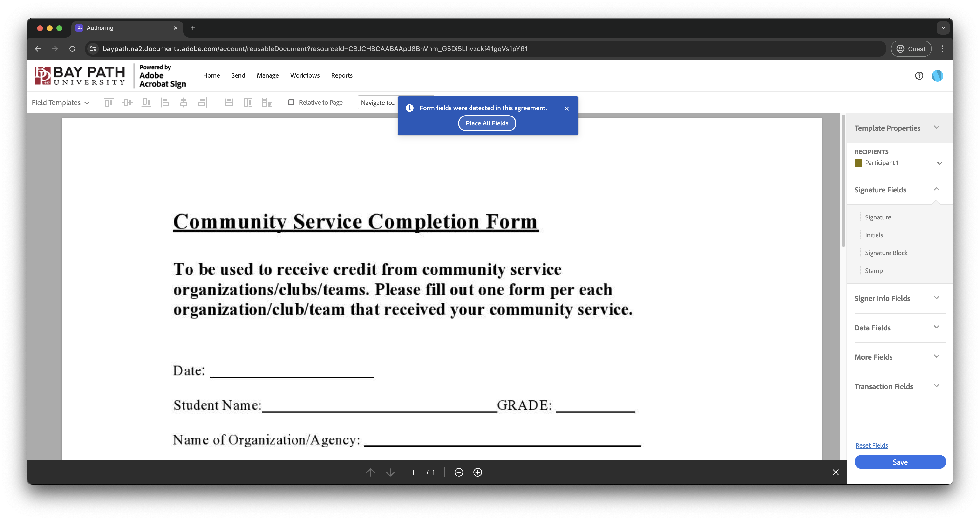The image size is (980, 520).
Task: Enable the Relative to Page checkbox
Action: point(291,102)
